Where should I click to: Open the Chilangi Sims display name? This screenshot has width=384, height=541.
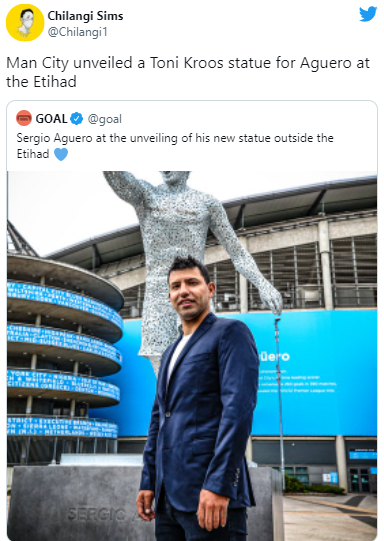pos(85,16)
